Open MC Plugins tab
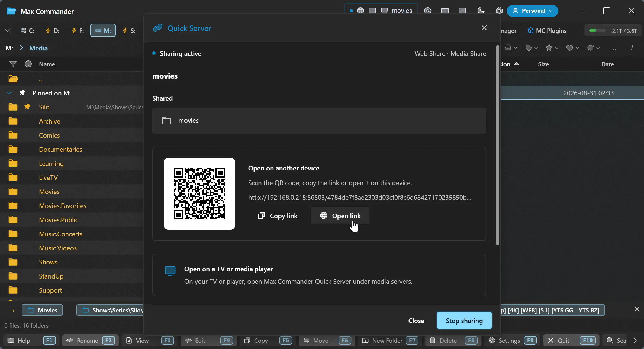 click(547, 31)
